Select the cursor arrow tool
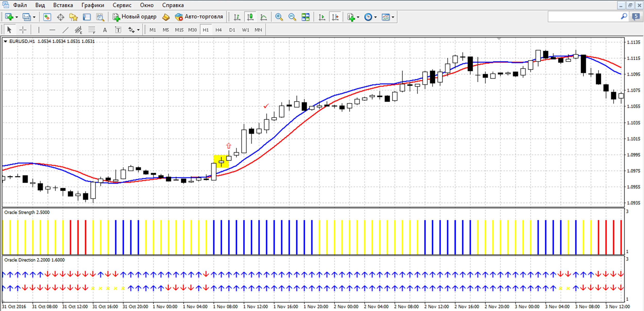644x311 pixels. pyautogui.click(x=10, y=30)
